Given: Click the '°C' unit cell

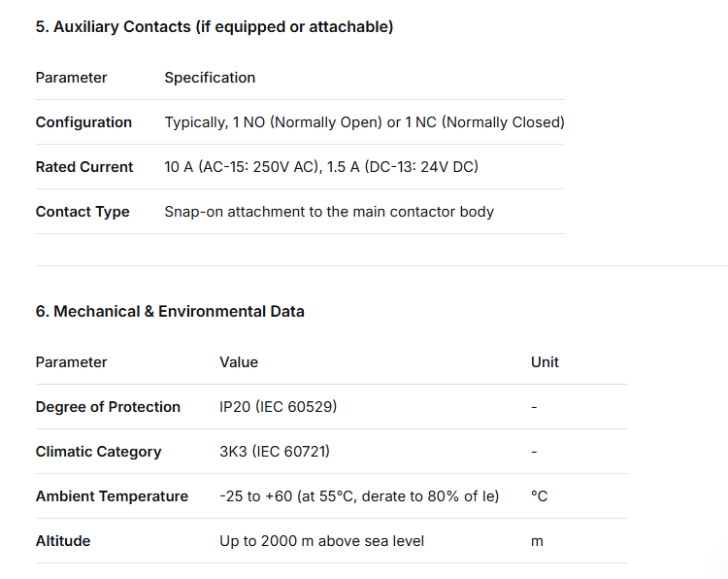Looking at the screenshot, I should tap(540, 496).
